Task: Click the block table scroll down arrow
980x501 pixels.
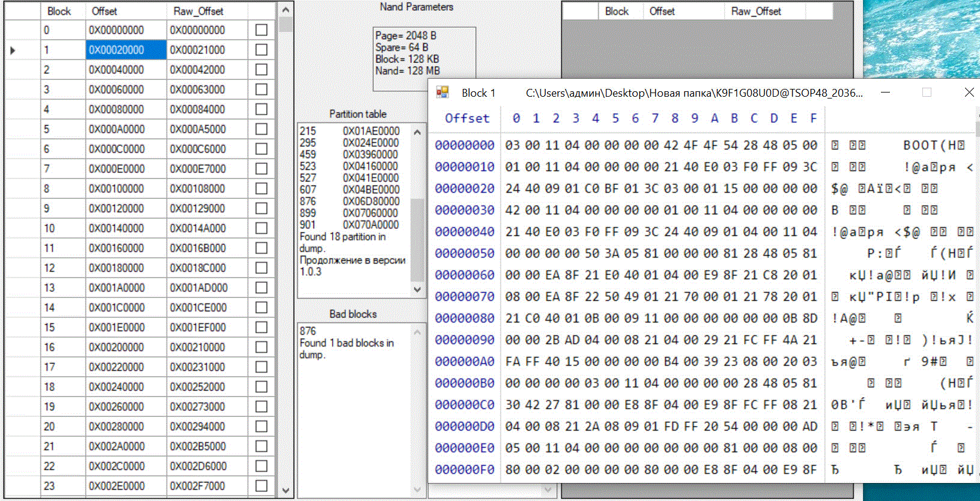Action: pos(286,490)
